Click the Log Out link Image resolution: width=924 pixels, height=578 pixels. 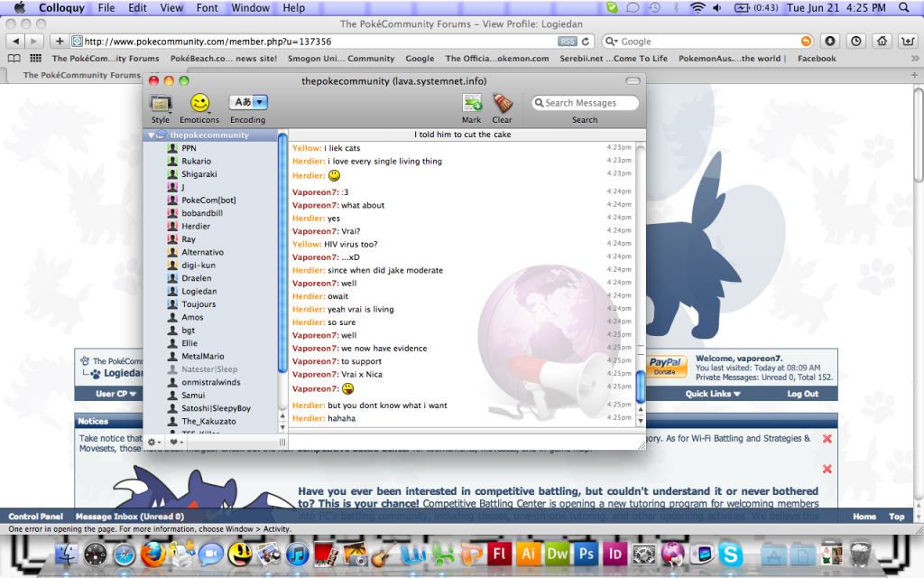click(x=802, y=394)
